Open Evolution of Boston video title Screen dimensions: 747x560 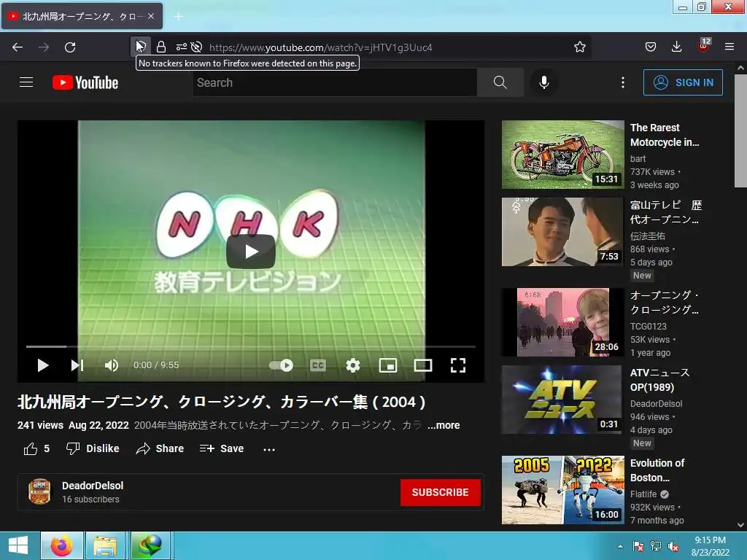(x=657, y=470)
